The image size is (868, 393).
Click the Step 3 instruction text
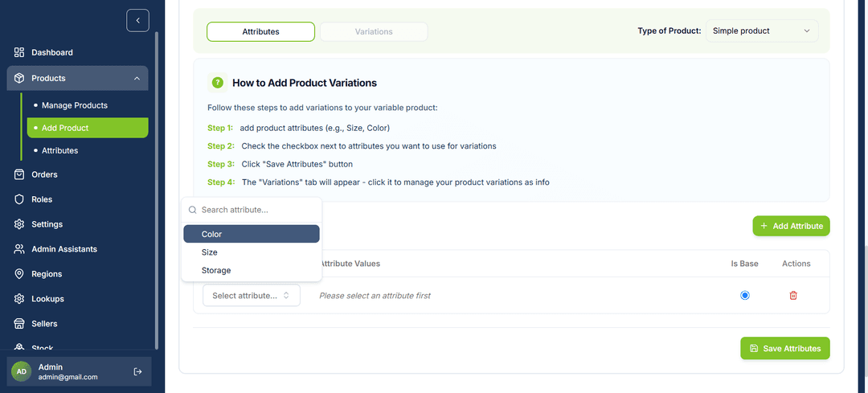[280, 165]
